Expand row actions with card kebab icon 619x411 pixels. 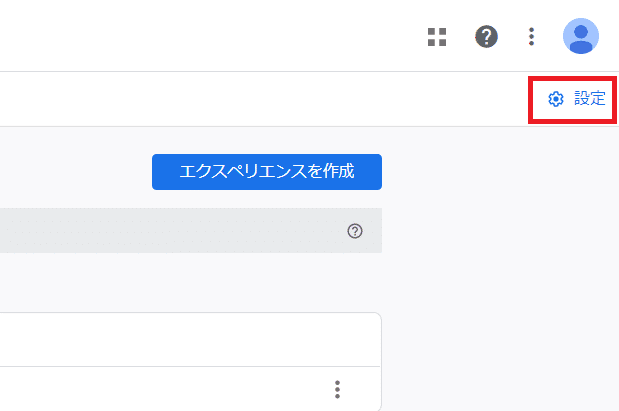pyautogui.click(x=337, y=389)
